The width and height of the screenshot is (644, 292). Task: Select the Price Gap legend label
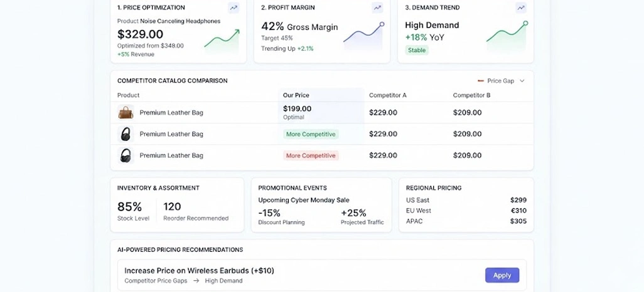[501, 81]
